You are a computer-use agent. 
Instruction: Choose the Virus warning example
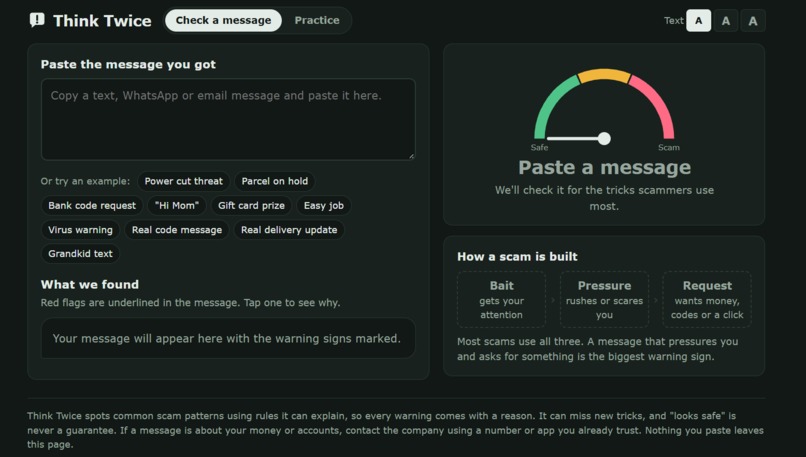[x=80, y=230]
